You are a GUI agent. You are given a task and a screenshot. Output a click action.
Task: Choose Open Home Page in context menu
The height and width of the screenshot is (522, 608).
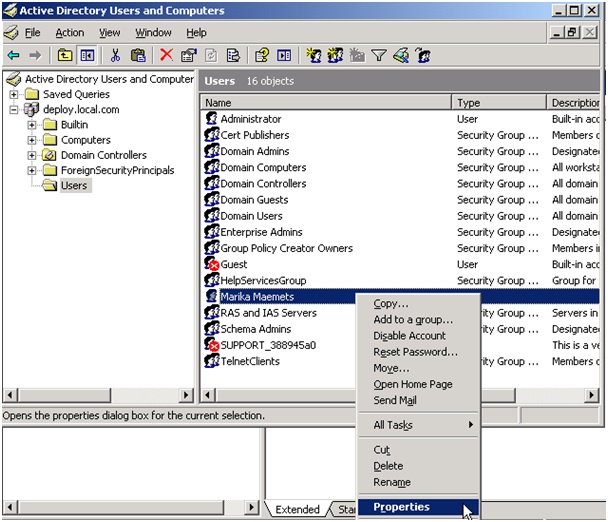[x=418, y=384]
